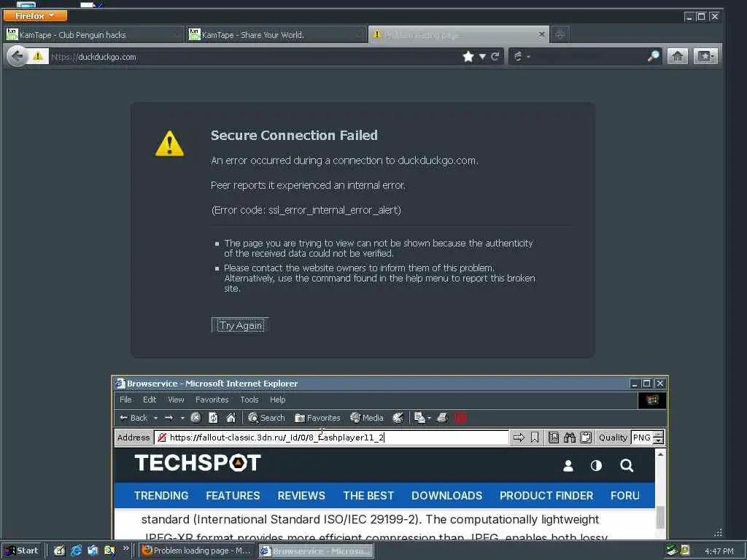
Task: Click the Refresh icon in IE toolbar
Action: click(213, 418)
